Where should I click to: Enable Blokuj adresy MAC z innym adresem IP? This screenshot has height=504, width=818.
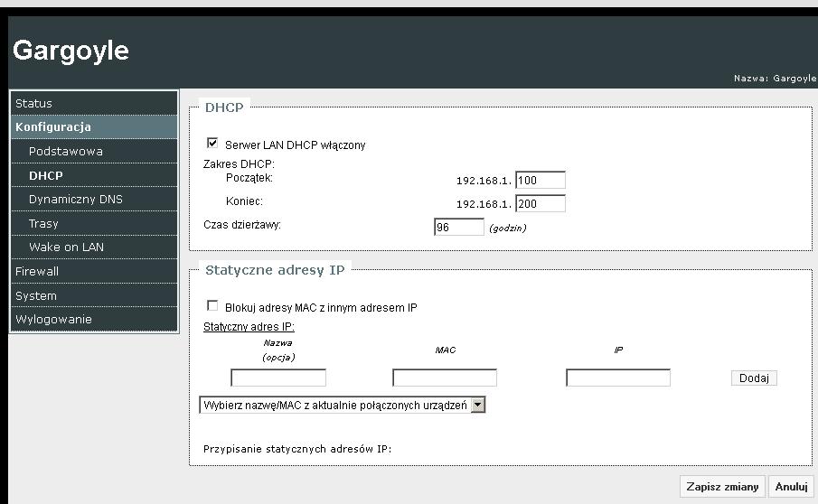(213, 306)
